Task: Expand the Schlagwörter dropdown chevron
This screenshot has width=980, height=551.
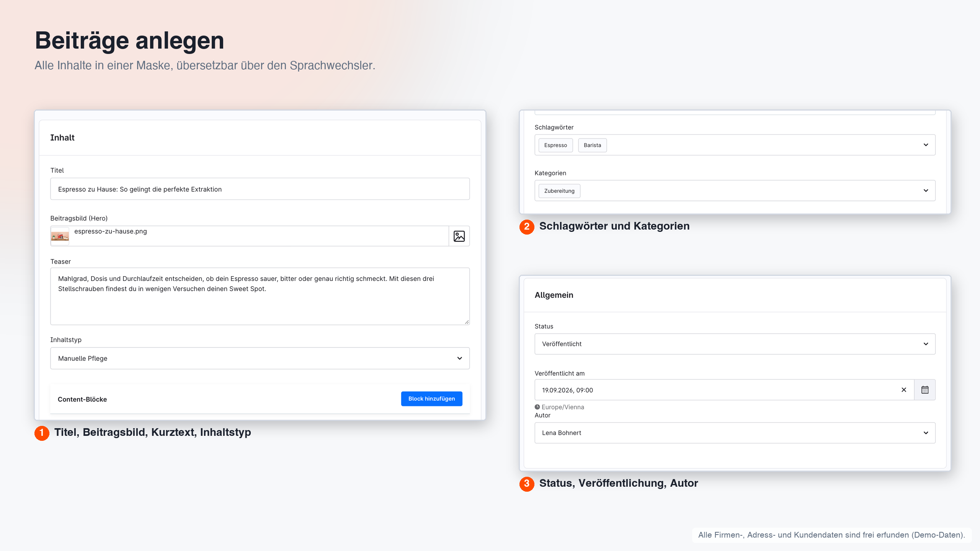Action: (926, 145)
